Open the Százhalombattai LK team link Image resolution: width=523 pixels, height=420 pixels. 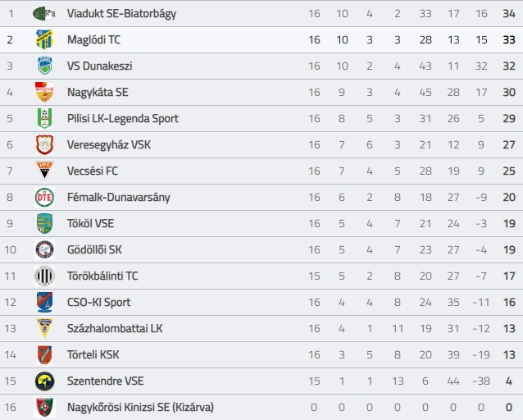click(x=115, y=328)
